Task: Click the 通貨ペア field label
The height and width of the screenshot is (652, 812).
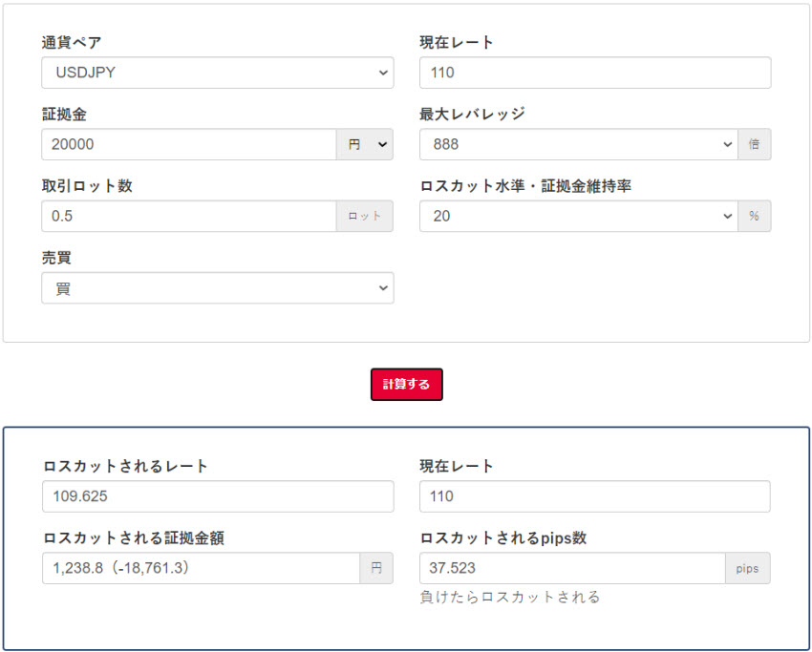Action: 72,43
